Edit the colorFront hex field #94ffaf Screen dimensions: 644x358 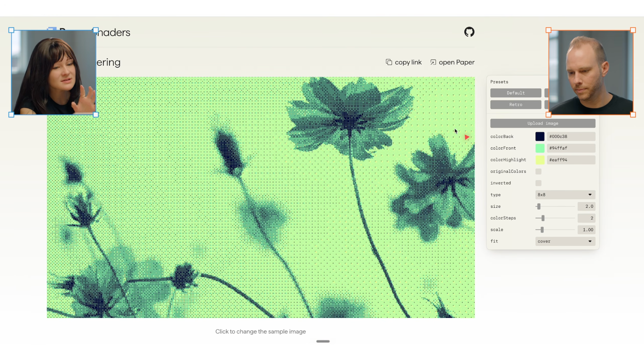click(x=571, y=148)
